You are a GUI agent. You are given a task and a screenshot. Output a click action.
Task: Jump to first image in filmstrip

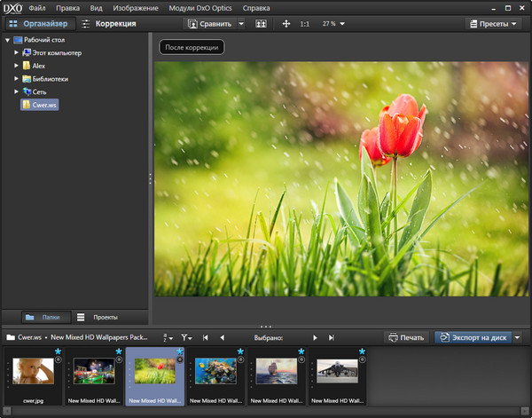206,338
